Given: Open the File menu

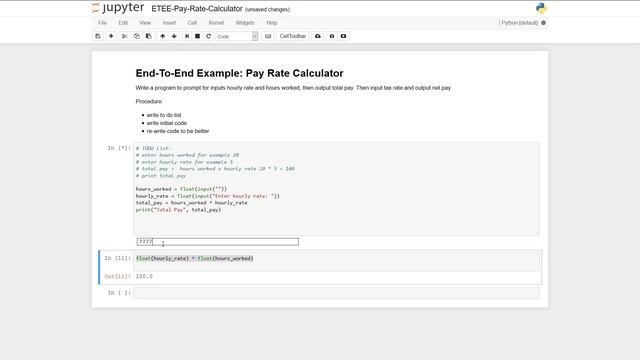Looking at the screenshot, I should [x=102, y=23].
